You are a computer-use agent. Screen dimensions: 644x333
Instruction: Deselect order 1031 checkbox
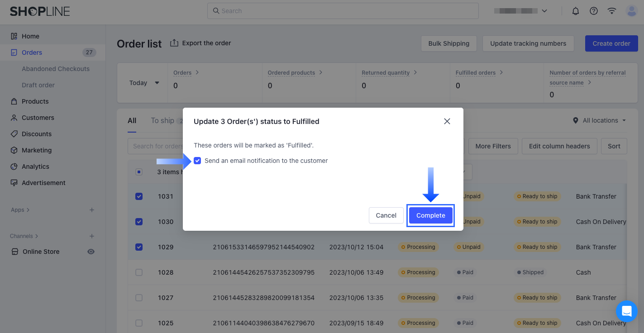click(139, 196)
